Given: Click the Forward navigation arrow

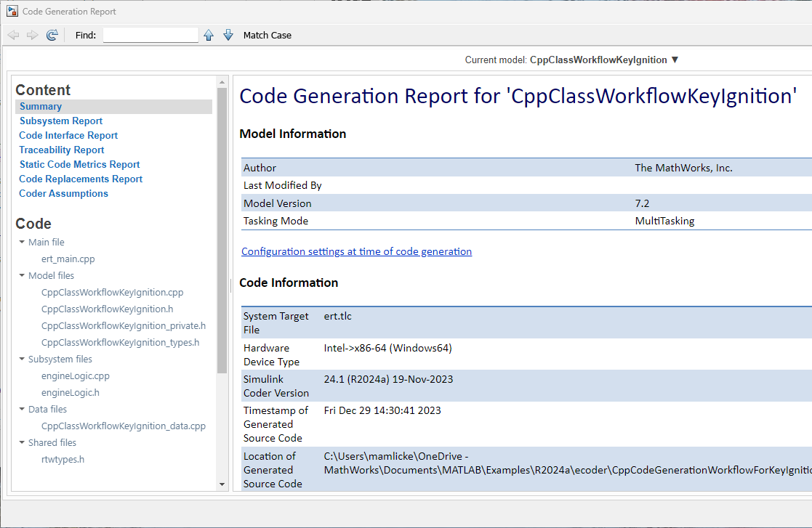Looking at the screenshot, I should [x=32, y=35].
